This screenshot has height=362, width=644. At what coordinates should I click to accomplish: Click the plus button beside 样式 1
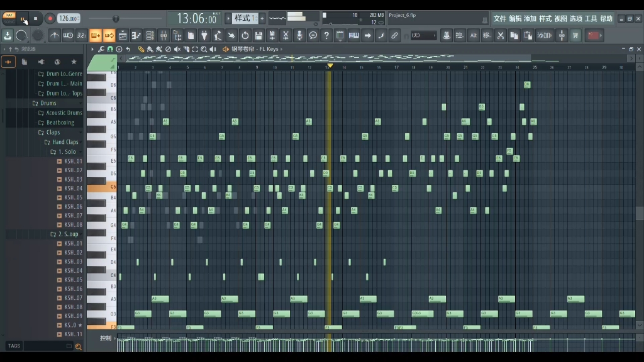262,18
